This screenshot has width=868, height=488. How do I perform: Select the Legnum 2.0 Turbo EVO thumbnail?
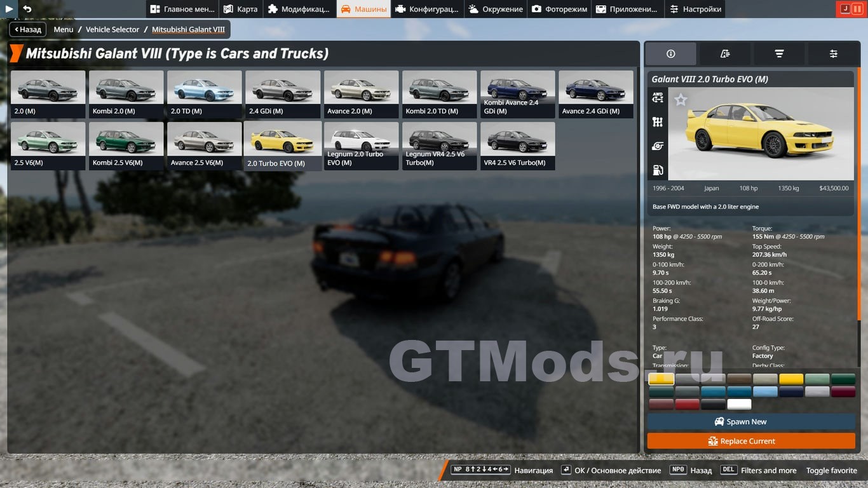361,146
